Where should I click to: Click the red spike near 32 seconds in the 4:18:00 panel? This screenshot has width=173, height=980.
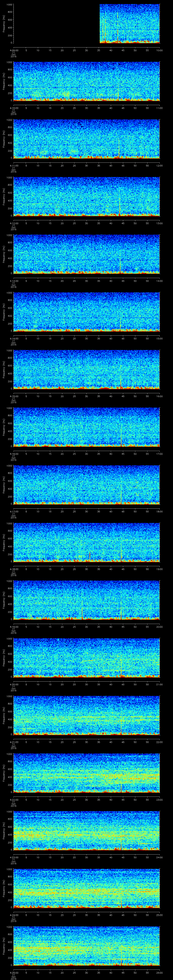tap(90, 556)
